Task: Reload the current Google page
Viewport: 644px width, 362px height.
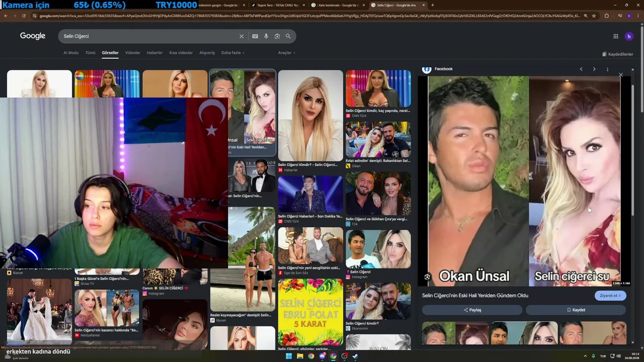Action: point(24,16)
